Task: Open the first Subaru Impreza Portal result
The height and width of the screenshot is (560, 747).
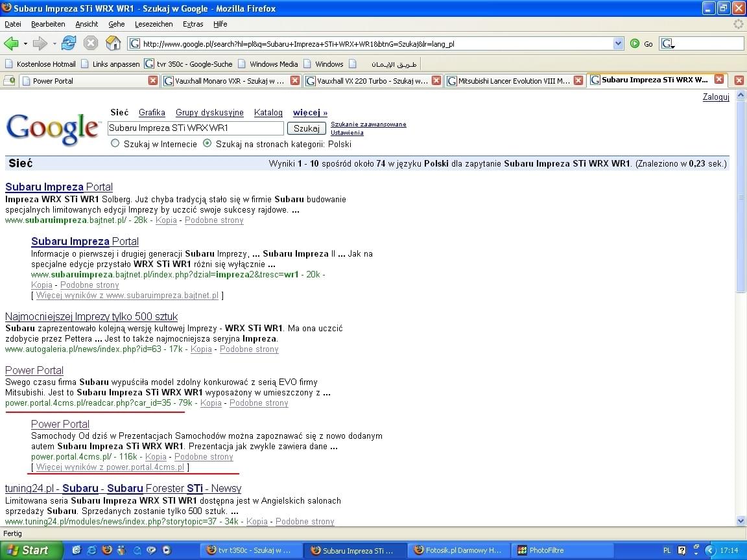Action: tap(59, 187)
